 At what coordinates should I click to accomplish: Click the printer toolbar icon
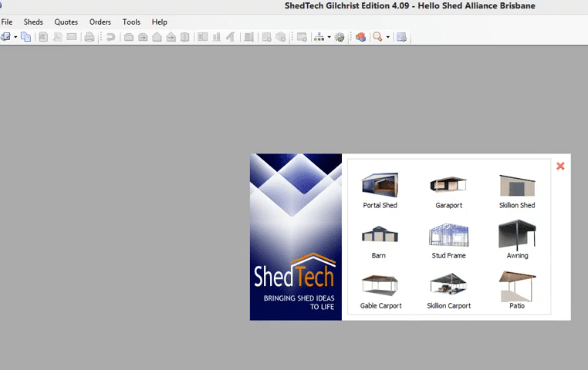90,37
